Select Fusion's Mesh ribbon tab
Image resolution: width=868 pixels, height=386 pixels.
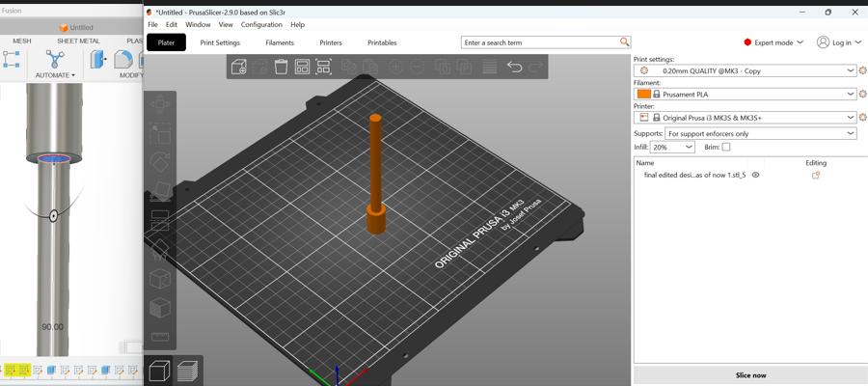[x=22, y=41]
